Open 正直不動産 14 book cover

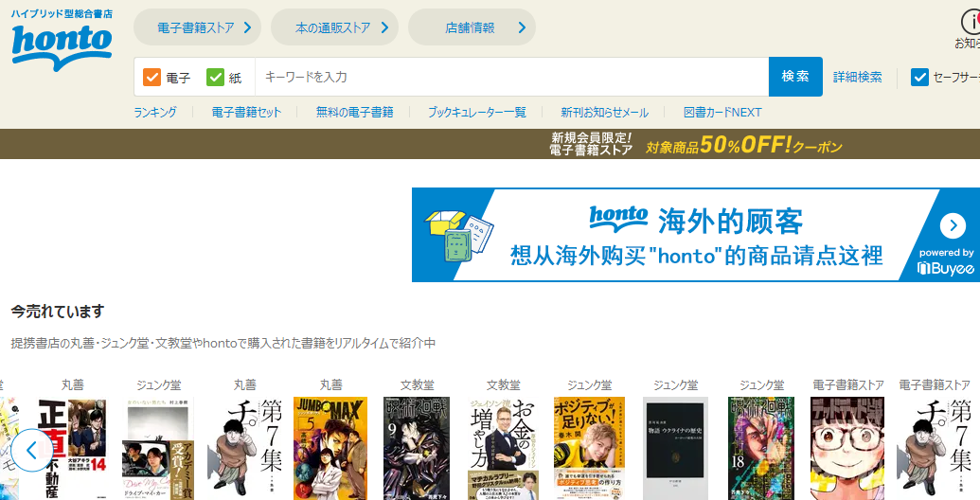click(73, 448)
